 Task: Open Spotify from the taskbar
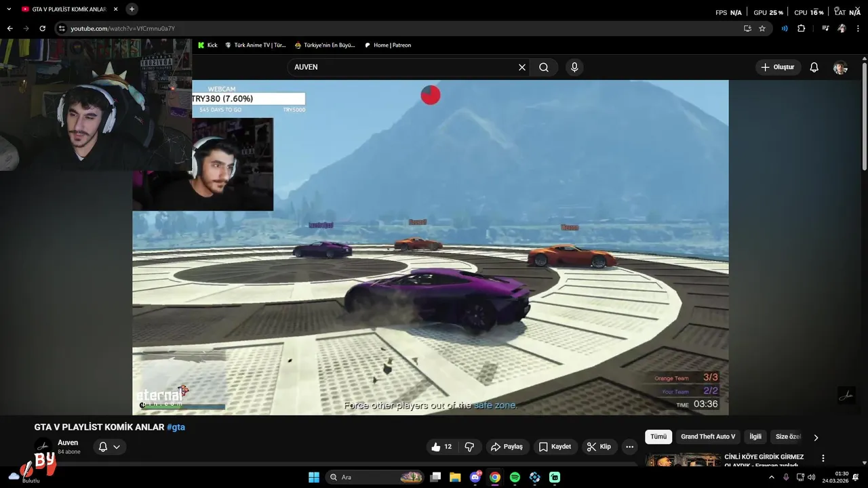tap(515, 477)
